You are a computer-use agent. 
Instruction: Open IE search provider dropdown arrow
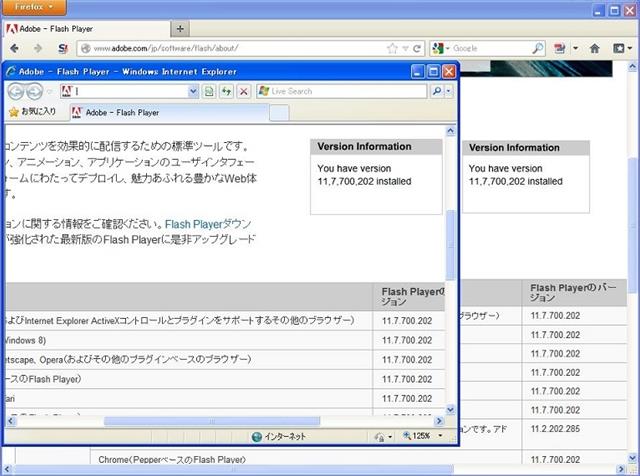(448, 91)
